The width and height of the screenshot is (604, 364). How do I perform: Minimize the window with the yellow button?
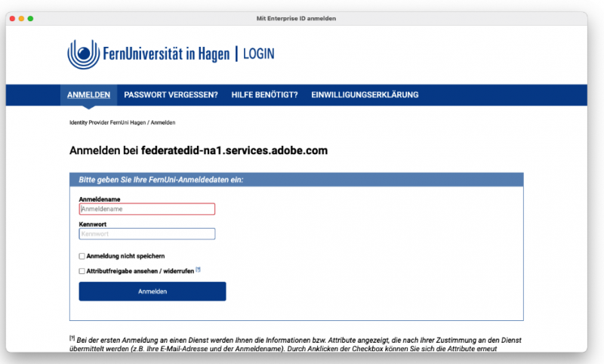tap(22, 18)
